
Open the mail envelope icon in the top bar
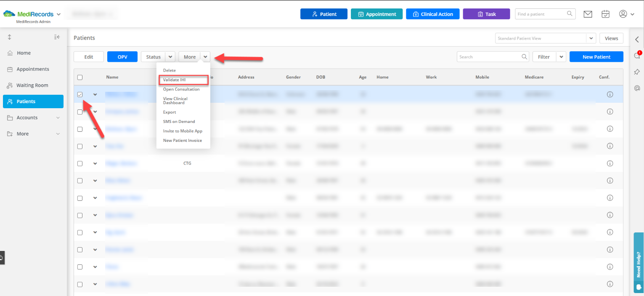[588, 14]
